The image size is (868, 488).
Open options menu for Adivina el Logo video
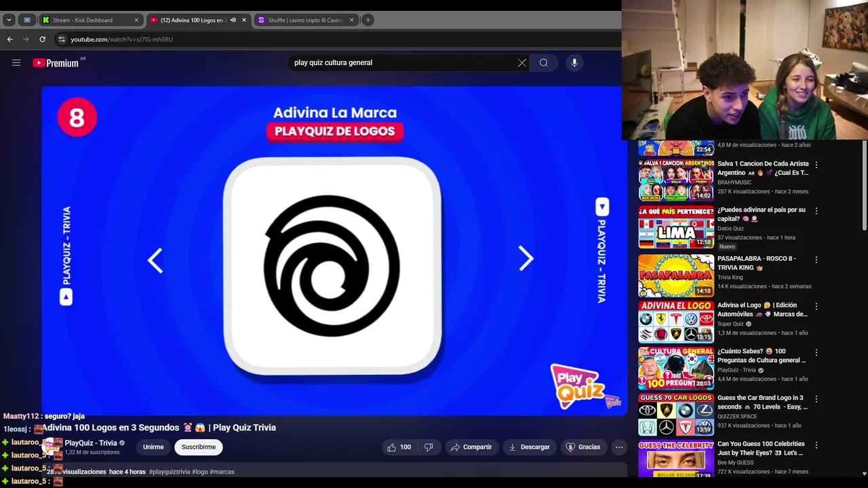click(816, 306)
